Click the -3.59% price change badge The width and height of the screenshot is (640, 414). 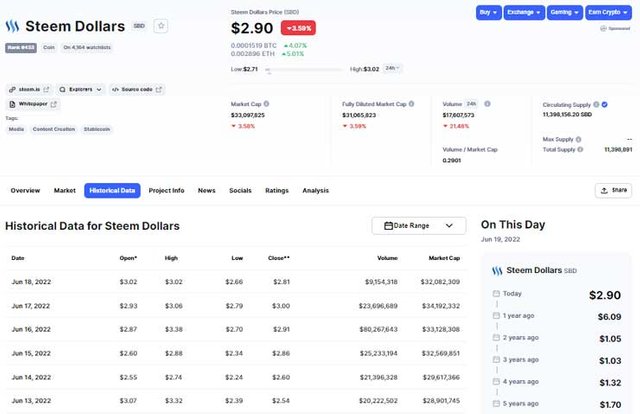298,28
